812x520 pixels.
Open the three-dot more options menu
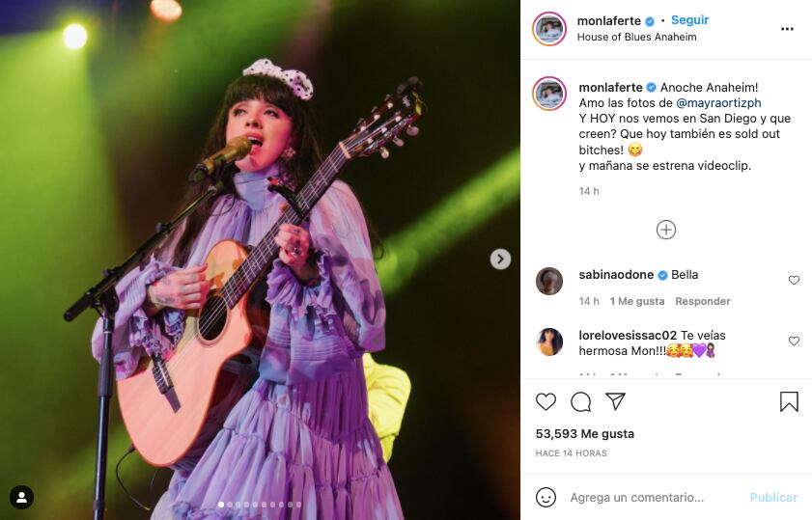point(787,29)
